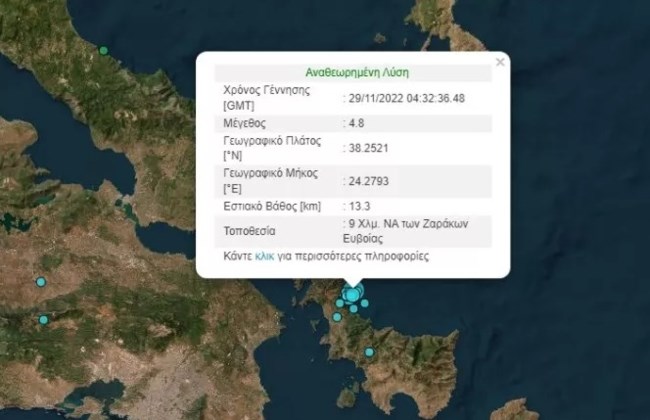Click the largest epicenter marker below the popup
This screenshot has width=650, height=420.
[x=352, y=295]
